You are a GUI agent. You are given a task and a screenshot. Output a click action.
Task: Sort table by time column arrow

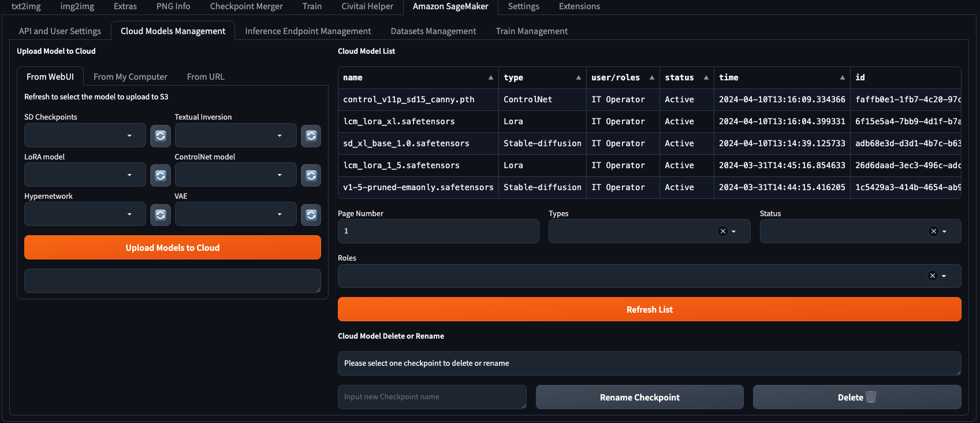coord(843,77)
